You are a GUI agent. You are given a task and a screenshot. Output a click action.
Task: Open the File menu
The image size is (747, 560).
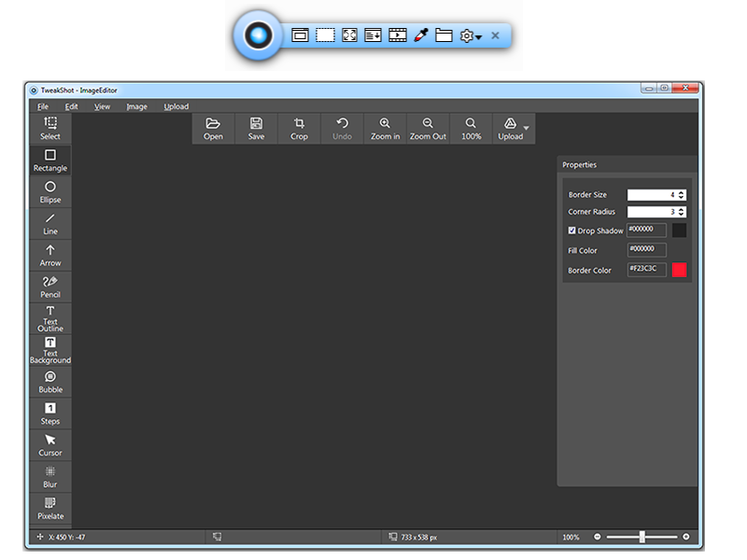coord(43,106)
